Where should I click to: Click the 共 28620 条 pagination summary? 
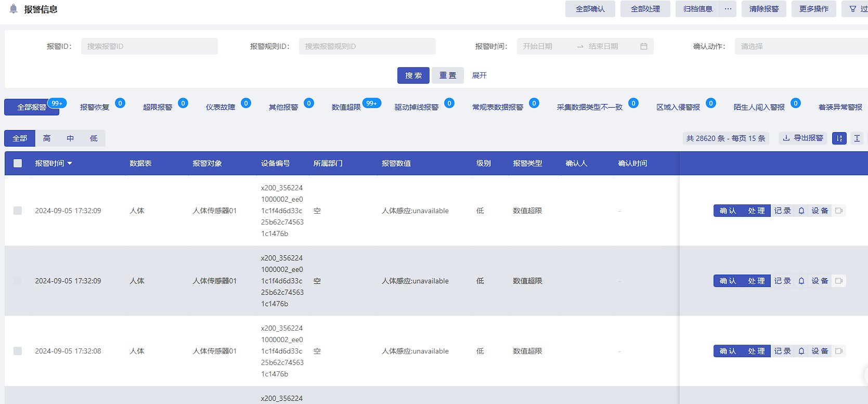pos(726,138)
